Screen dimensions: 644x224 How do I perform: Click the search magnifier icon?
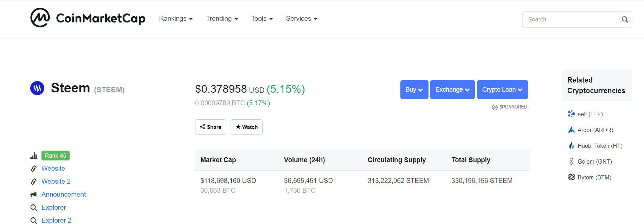click(625, 20)
